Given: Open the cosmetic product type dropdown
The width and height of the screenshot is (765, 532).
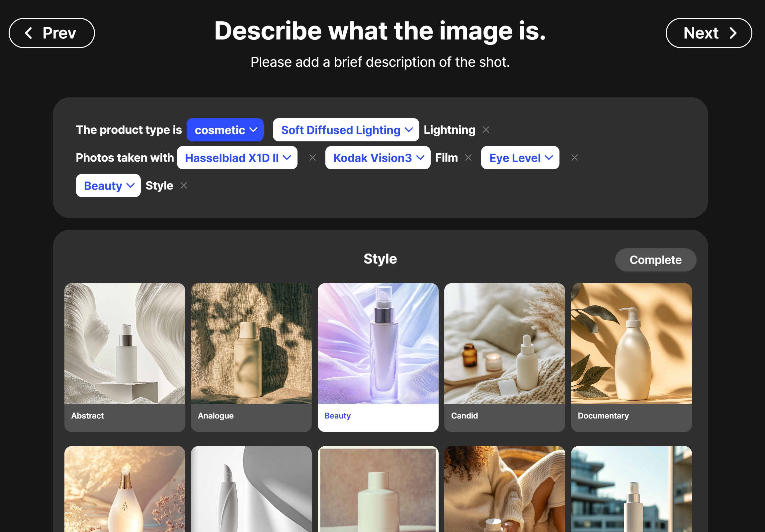Looking at the screenshot, I should 225,130.
